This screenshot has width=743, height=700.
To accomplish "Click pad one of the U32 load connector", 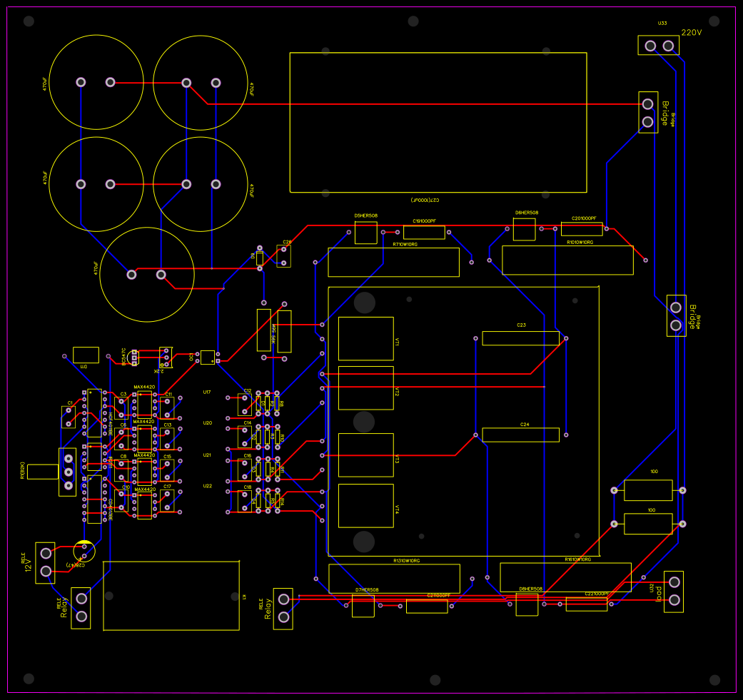I will pyautogui.click(x=674, y=582).
